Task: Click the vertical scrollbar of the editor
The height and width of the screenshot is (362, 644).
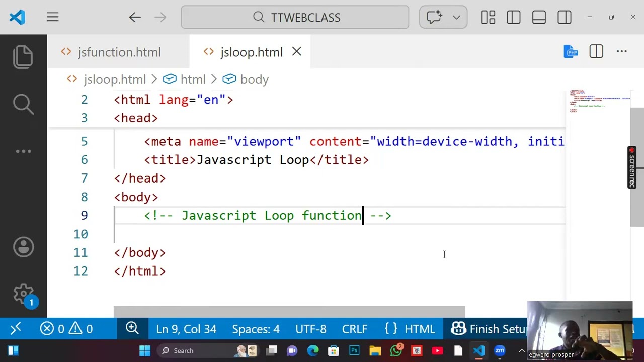Action: click(x=637, y=167)
